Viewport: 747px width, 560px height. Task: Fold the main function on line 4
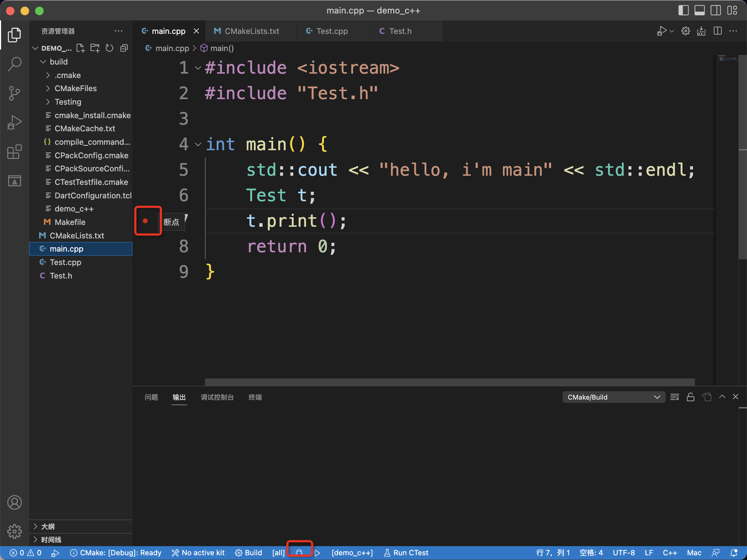[x=198, y=144]
